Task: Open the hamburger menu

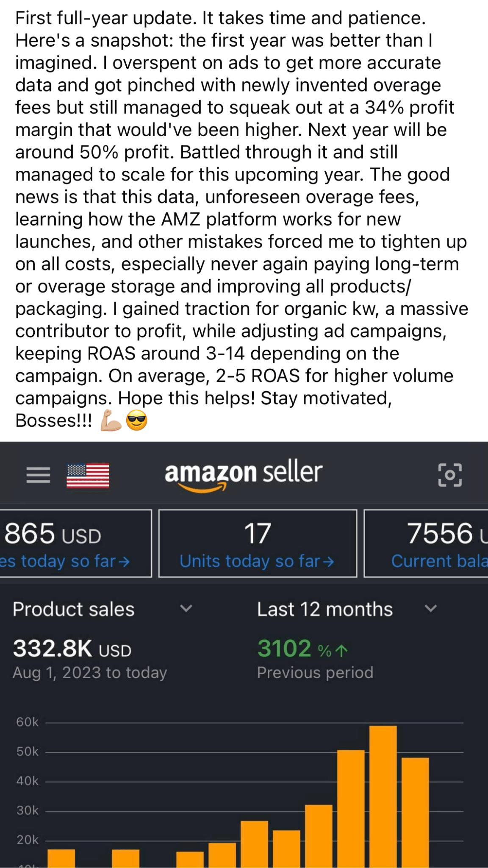Action: click(38, 475)
